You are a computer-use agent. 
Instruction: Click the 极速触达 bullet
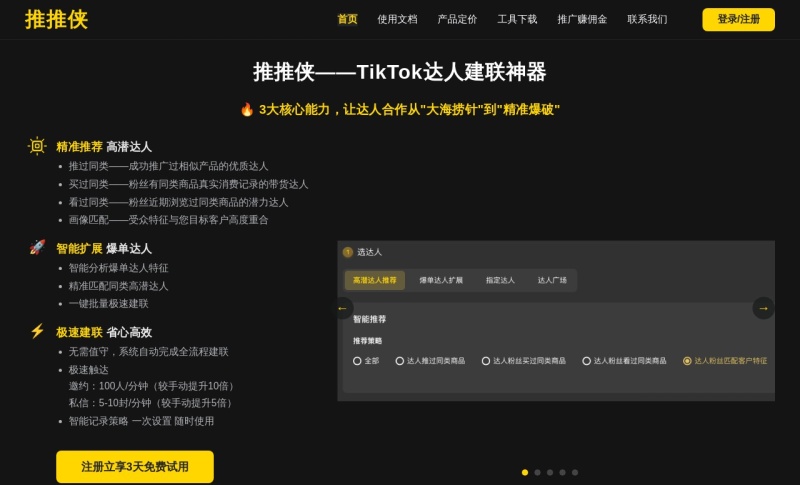coord(89,370)
